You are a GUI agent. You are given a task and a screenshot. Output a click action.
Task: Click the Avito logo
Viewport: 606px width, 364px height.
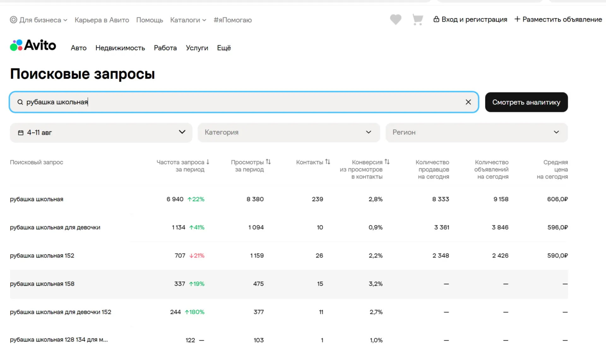click(33, 45)
